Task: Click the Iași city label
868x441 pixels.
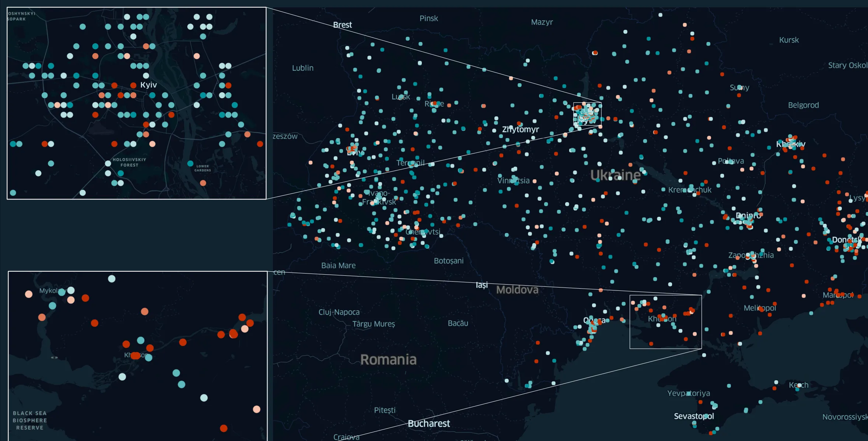Action: pyautogui.click(x=482, y=285)
